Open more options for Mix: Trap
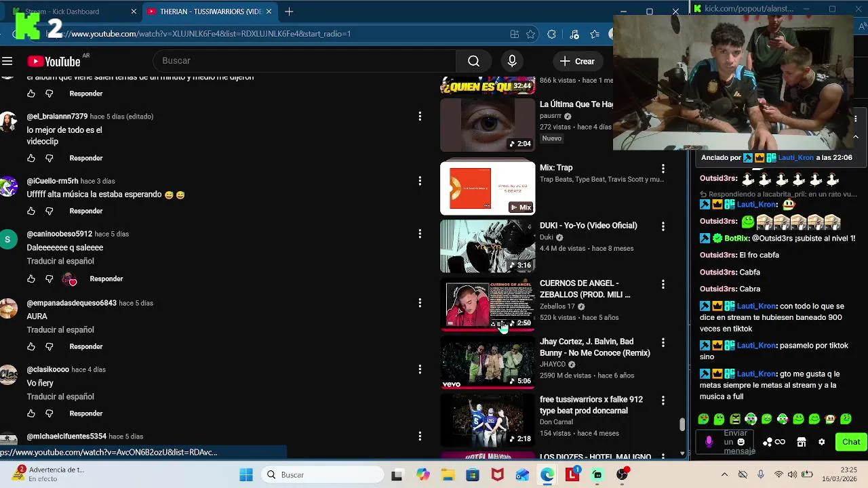This screenshot has width=868, height=488. pyautogui.click(x=663, y=169)
